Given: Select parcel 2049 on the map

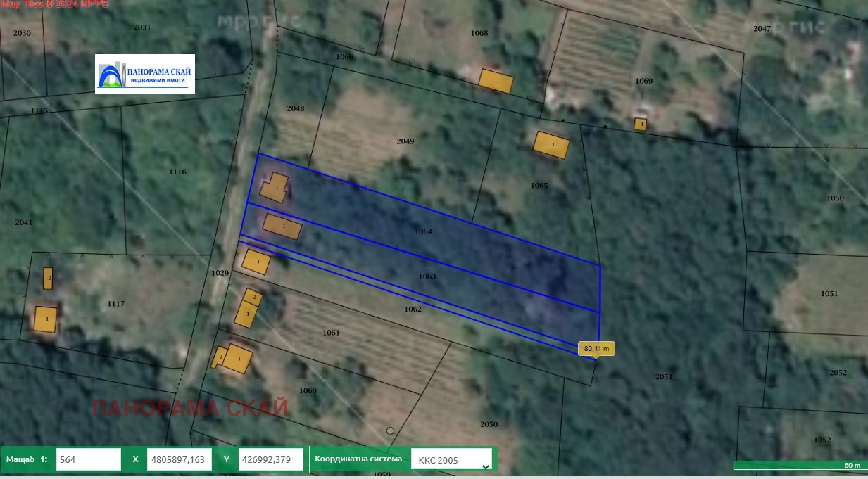Looking at the screenshot, I should (405, 141).
